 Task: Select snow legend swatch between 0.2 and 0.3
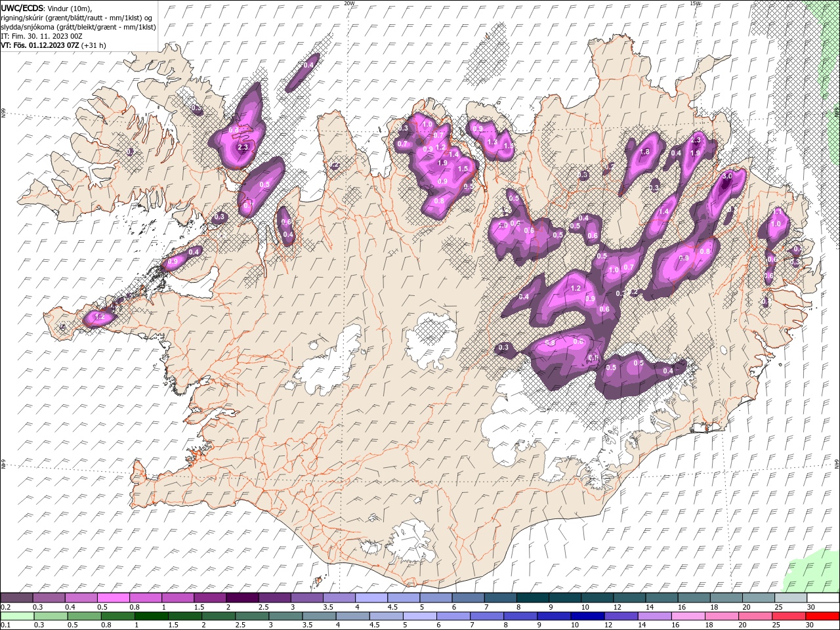click(16, 597)
